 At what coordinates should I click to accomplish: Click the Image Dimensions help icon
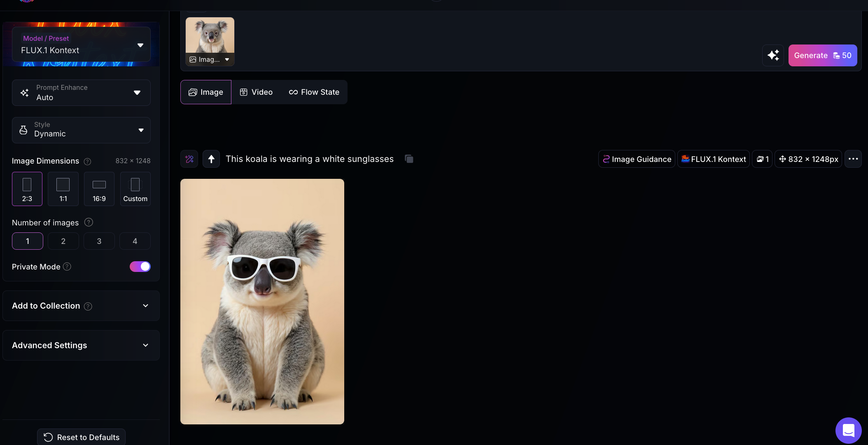click(x=87, y=162)
